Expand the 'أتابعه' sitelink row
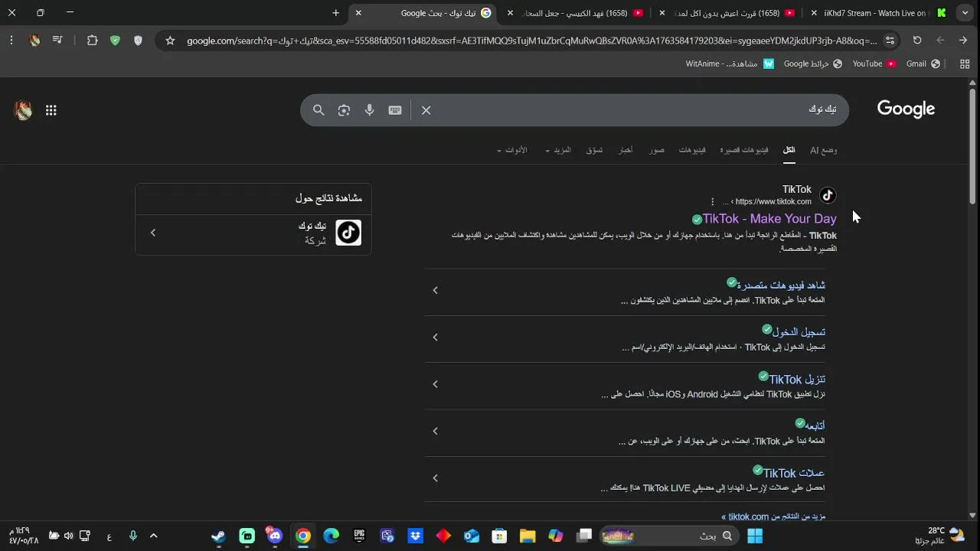The height and width of the screenshot is (551, 980). 435,431
